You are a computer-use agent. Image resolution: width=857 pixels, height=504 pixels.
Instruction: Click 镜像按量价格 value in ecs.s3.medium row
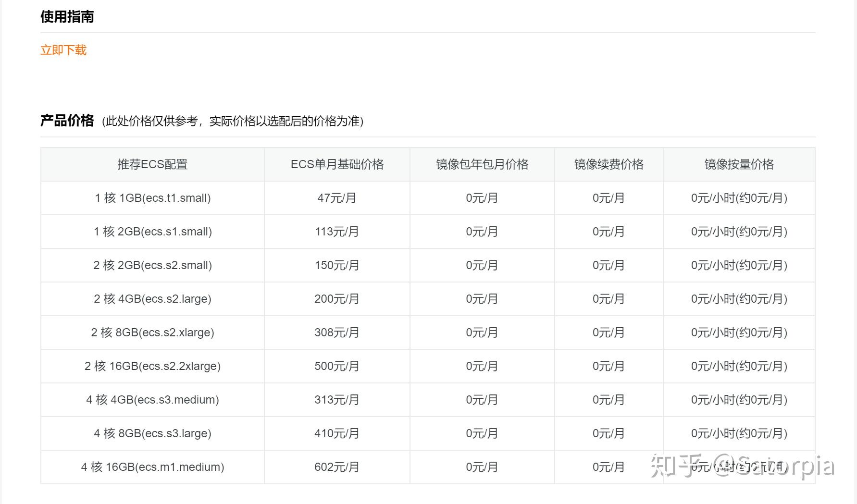pyautogui.click(x=739, y=400)
